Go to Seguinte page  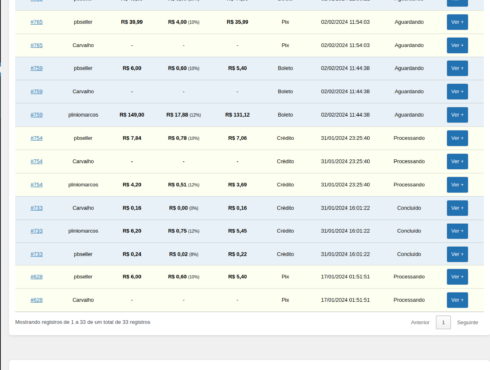pyautogui.click(x=467, y=322)
